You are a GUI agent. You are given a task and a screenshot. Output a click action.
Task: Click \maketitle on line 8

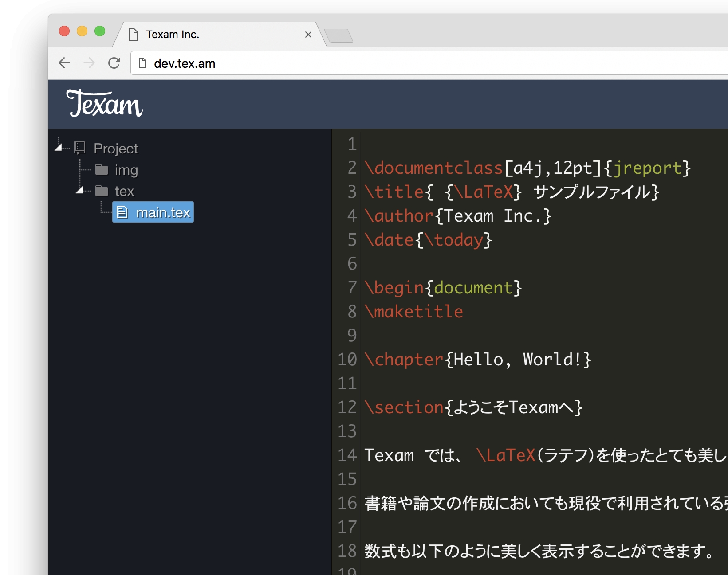(414, 312)
